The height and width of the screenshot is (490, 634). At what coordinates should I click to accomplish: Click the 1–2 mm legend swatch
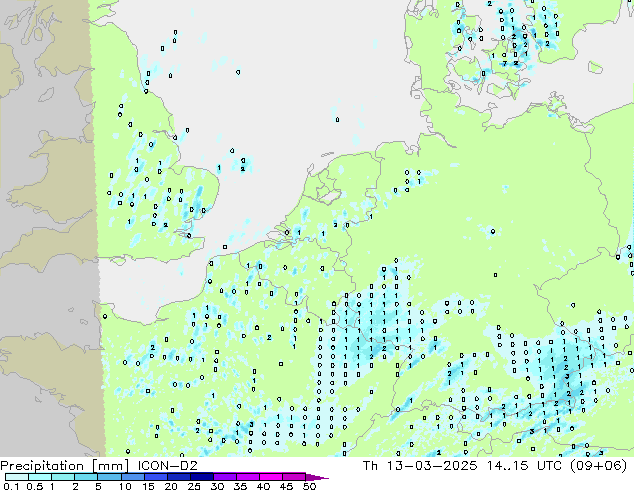click(63, 477)
